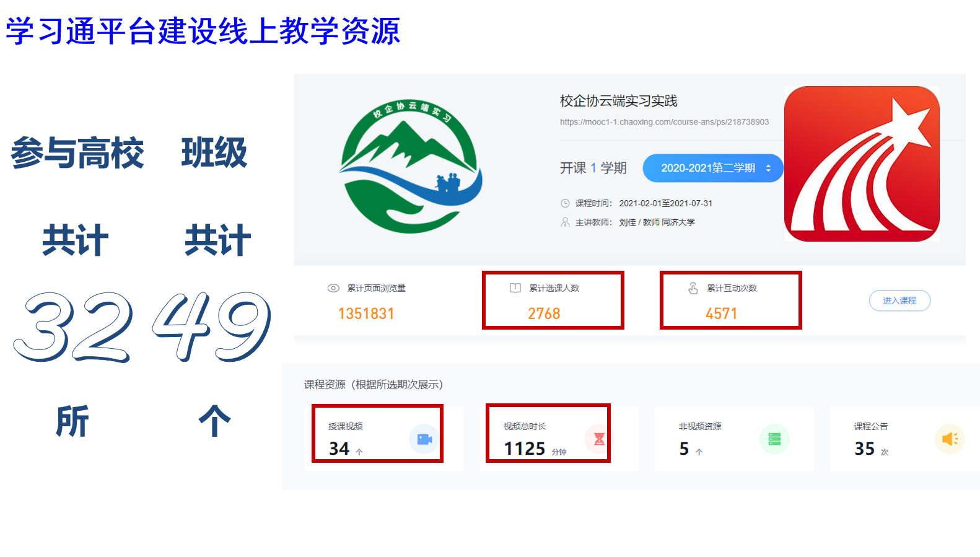Screen dimensions: 980x557
Task: Click the 校企协云端实习实践 course title
Action: [618, 101]
